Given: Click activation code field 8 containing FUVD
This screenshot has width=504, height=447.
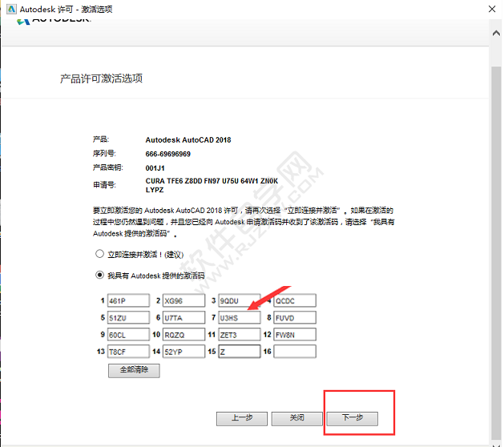Looking at the screenshot, I should point(295,318).
